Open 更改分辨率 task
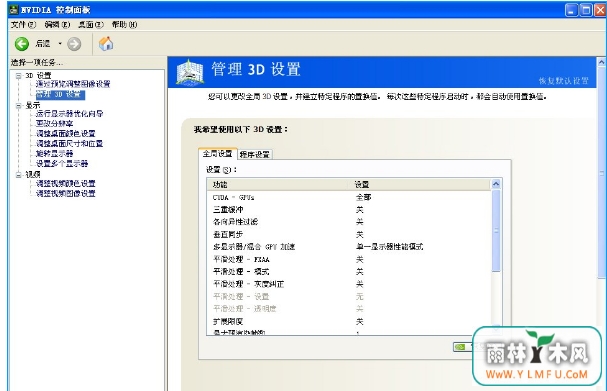607x391 pixels. (x=54, y=123)
